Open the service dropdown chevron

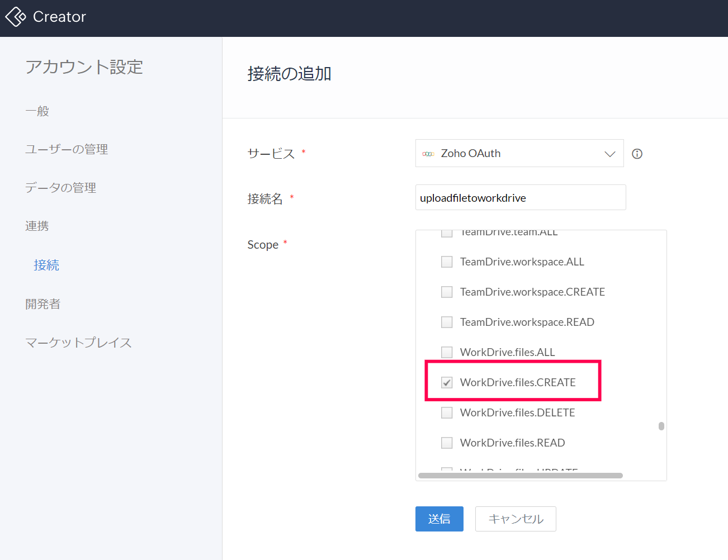point(609,154)
